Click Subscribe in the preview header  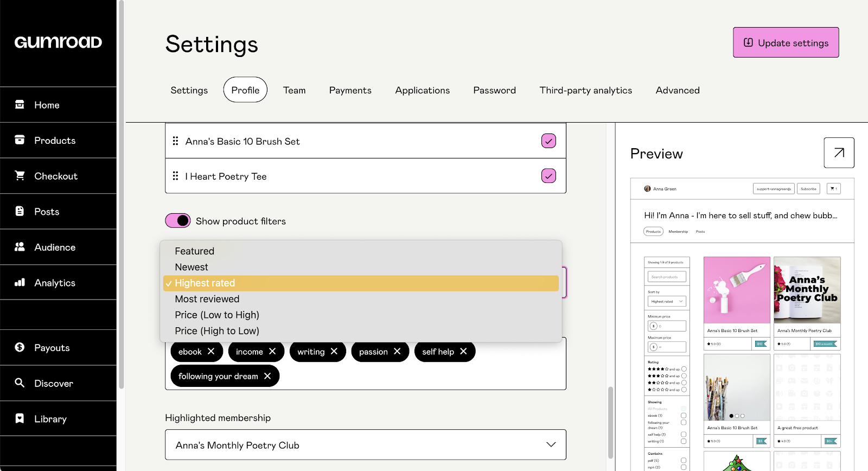808,189
